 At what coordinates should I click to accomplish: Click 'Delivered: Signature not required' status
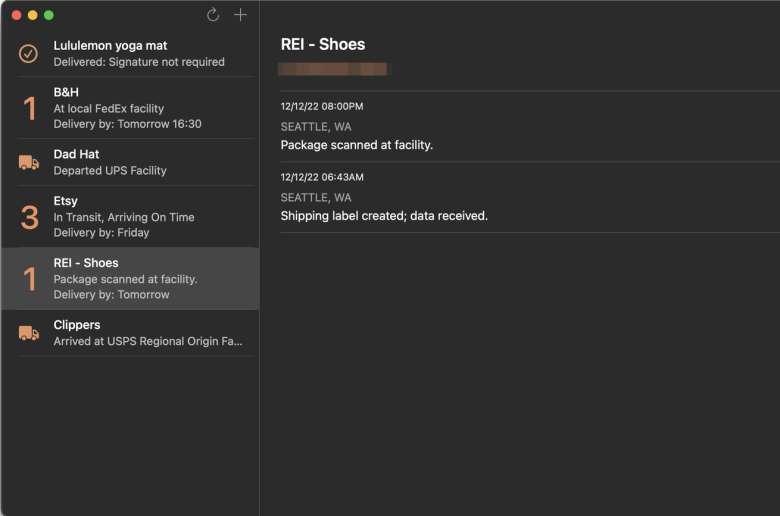[x=139, y=62]
